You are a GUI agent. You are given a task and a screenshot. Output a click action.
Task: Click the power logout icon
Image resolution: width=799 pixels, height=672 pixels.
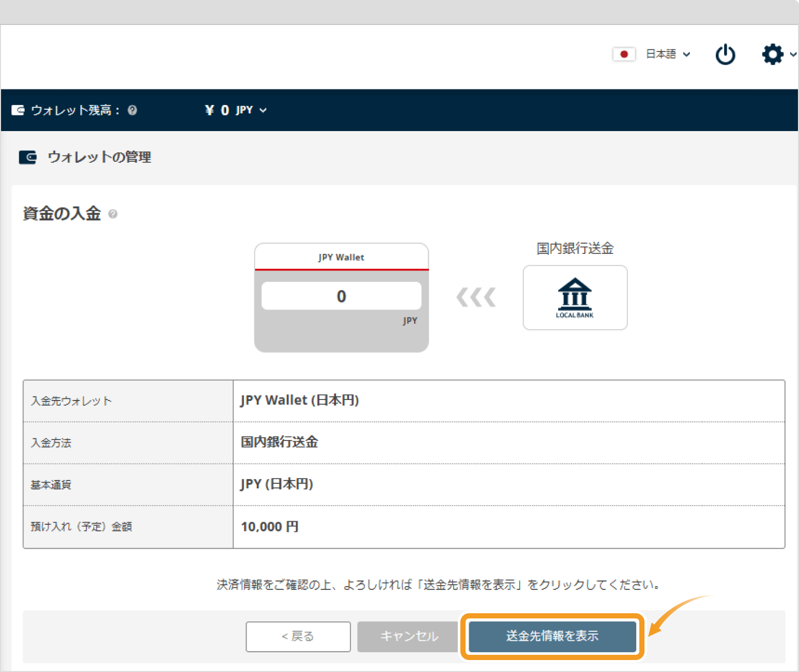tap(725, 55)
